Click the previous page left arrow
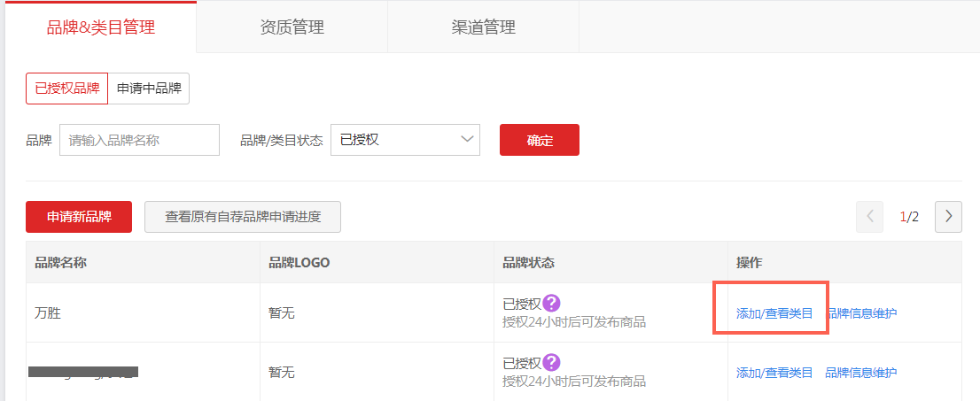The height and width of the screenshot is (401, 980). [x=869, y=217]
